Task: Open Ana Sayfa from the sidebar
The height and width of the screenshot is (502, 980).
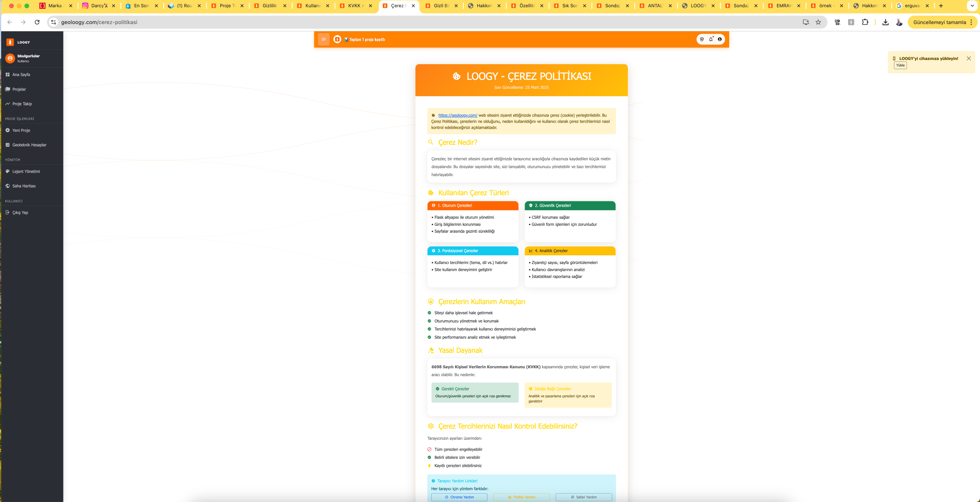Action: pos(21,74)
